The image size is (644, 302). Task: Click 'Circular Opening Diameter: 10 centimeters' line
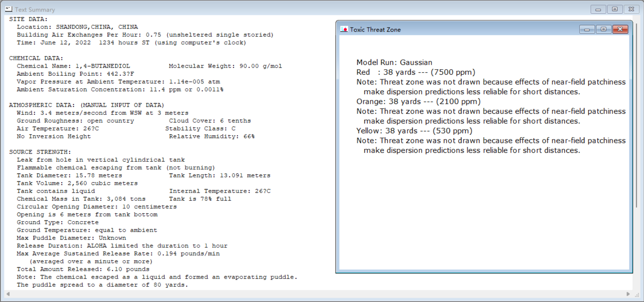tap(97, 207)
